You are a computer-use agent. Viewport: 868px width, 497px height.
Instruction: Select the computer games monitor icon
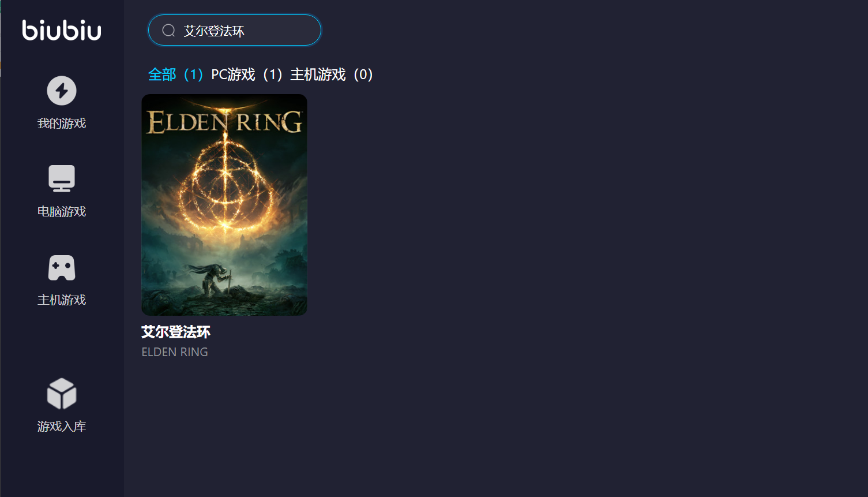[62, 178]
